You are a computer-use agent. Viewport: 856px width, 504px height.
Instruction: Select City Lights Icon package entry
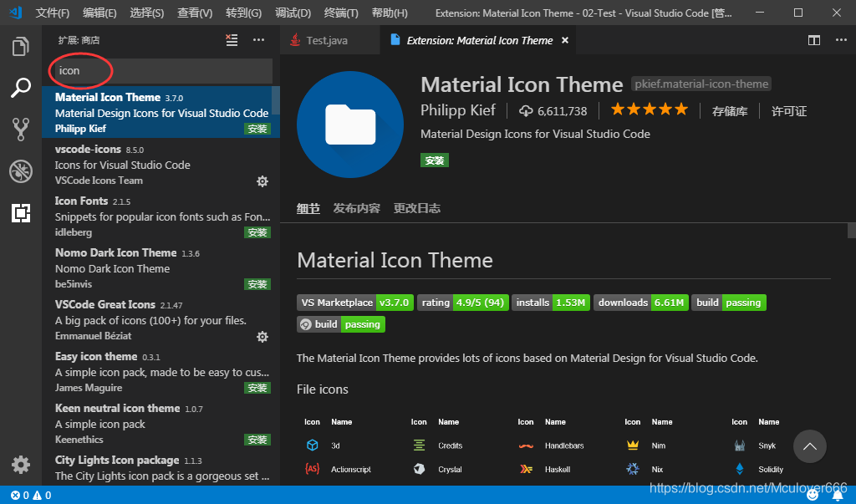[x=160, y=467]
